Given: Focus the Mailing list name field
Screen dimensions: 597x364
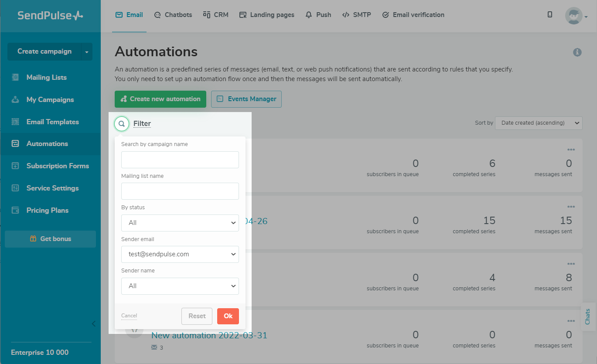Looking at the screenshot, I should (180, 191).
